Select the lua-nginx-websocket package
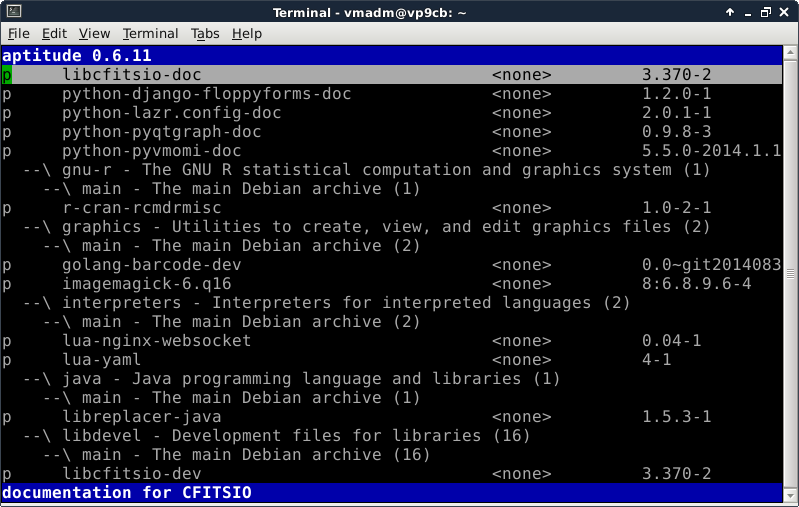Viewport: 799px width, 507px height. [x=156, y=341]
